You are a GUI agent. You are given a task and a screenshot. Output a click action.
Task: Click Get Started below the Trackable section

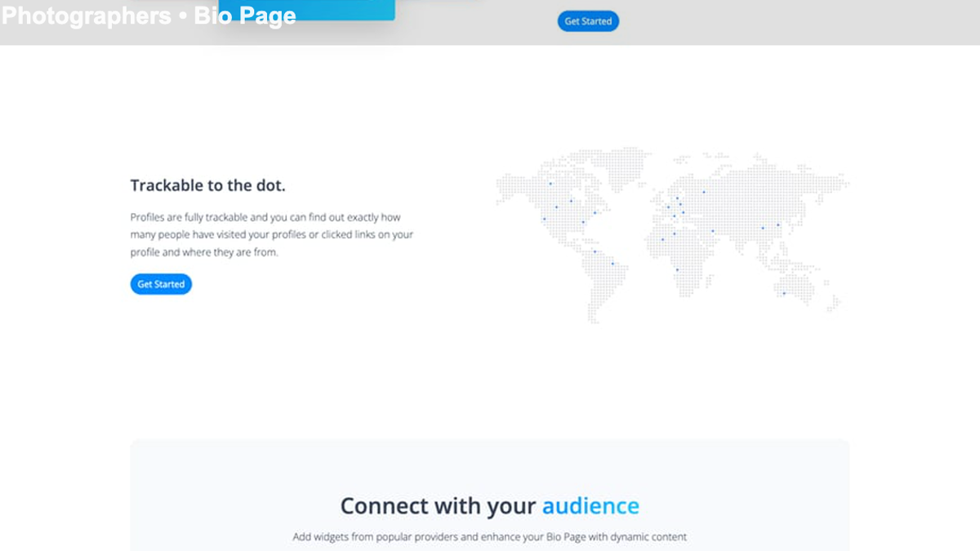[161, 283]
